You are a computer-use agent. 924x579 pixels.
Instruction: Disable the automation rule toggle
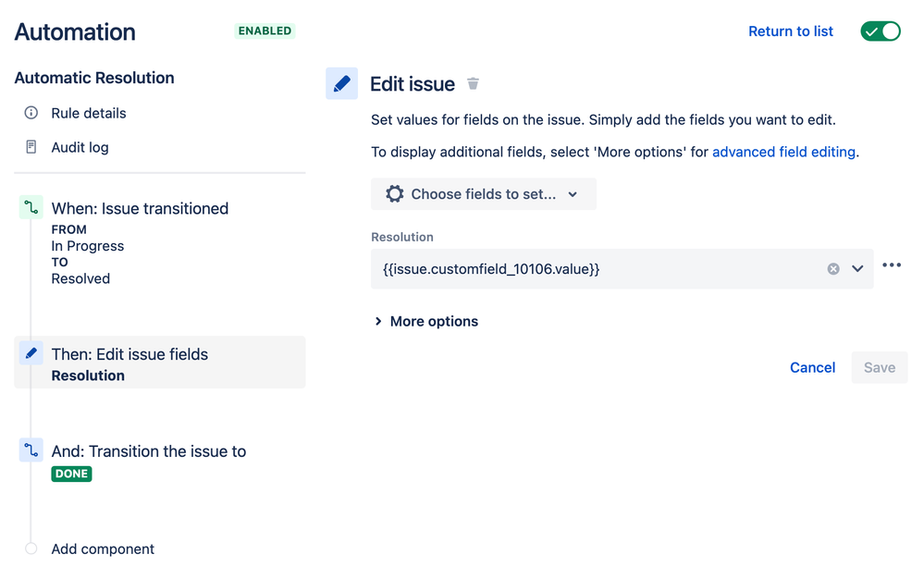pos(880,31)
